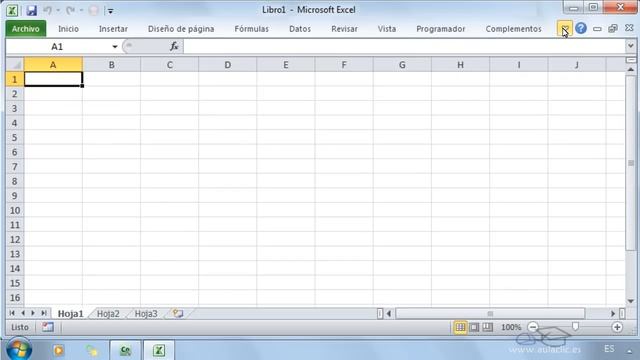Click the horizontal scrollbar left arrow
640x360 pixels.
[x=389, y=313]
